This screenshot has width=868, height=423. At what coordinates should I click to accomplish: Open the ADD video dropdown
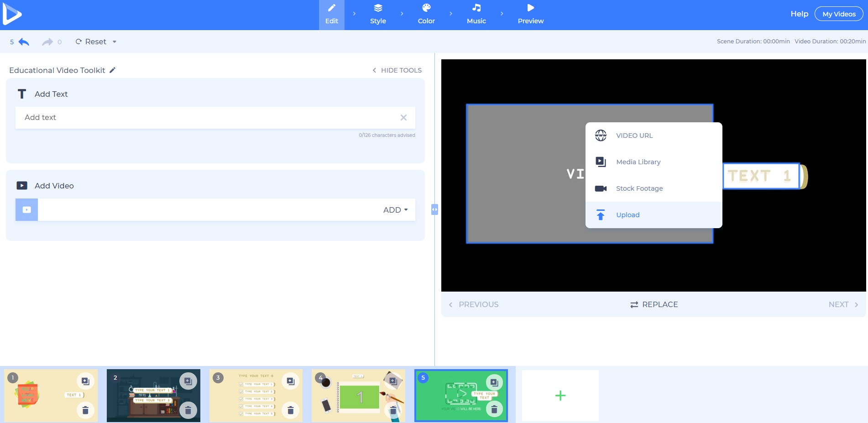pos(395,210)
